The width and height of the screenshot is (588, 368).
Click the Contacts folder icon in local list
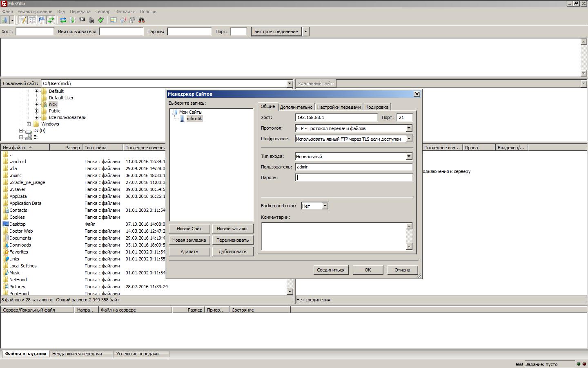(6, 210)
